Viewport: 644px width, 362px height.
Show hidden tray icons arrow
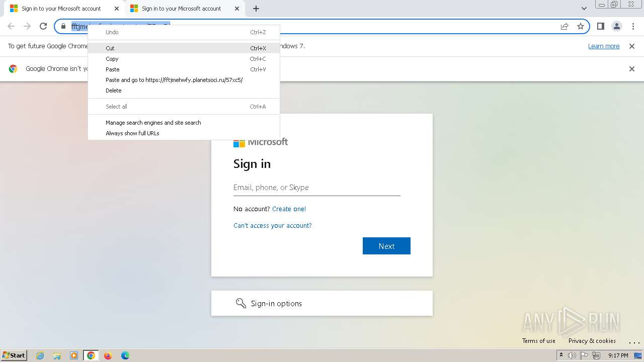click(x=561, y=355)
